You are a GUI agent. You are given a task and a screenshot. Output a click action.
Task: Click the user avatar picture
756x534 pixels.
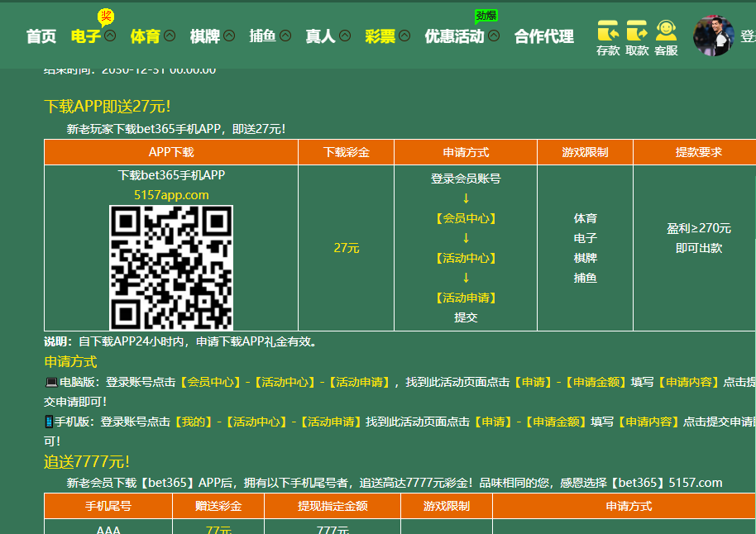pos(713,36)
